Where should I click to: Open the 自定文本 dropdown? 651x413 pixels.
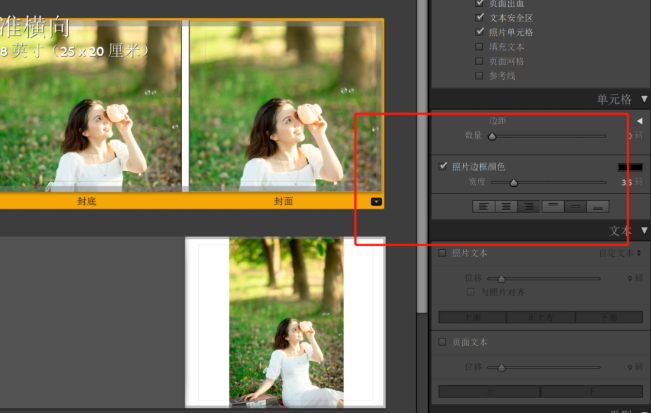pyautogui.click(x=620, y=253)
